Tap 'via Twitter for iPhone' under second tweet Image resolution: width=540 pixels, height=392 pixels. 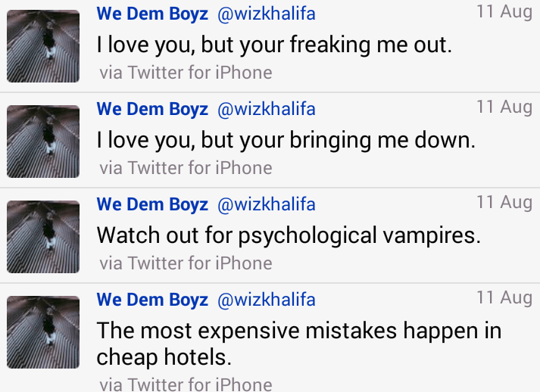pos(186,168)
